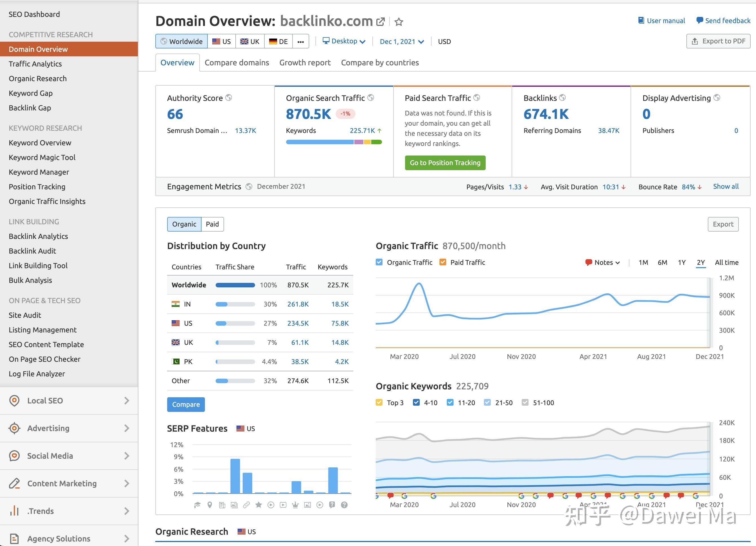Click globe icon beside Backlinks heading
756x546 pixels.
click(x=562, y=97)
